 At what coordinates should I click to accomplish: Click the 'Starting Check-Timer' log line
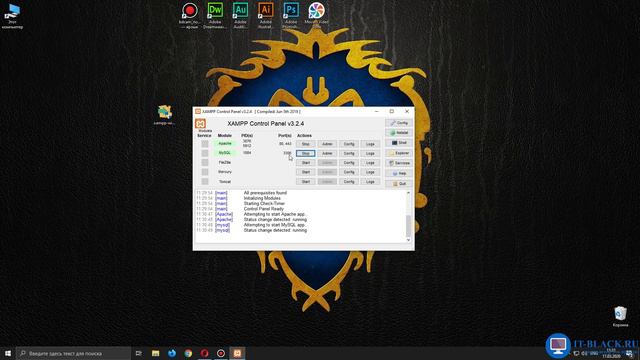tap(264, 204)
